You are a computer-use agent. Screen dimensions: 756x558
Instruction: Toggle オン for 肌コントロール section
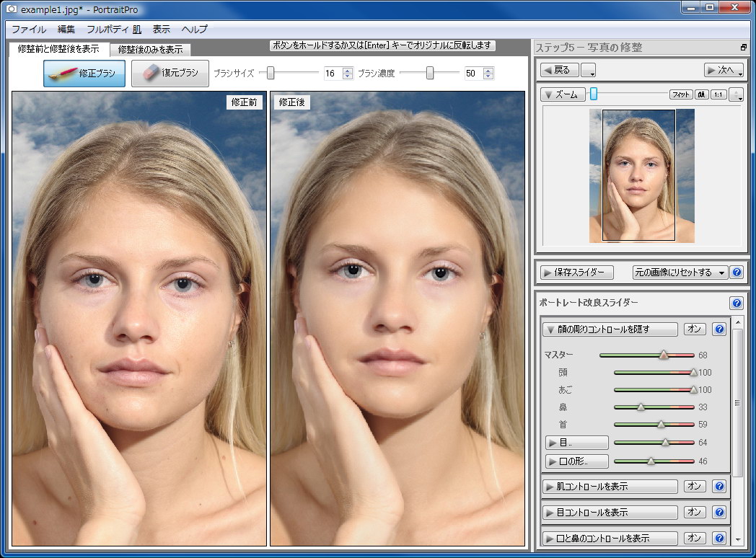tap(695, 486)
